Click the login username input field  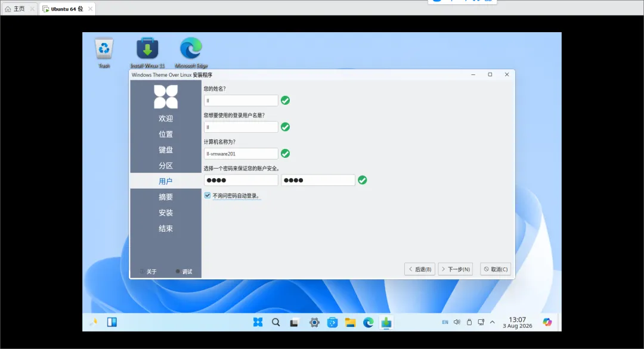[x=241, y=127]
